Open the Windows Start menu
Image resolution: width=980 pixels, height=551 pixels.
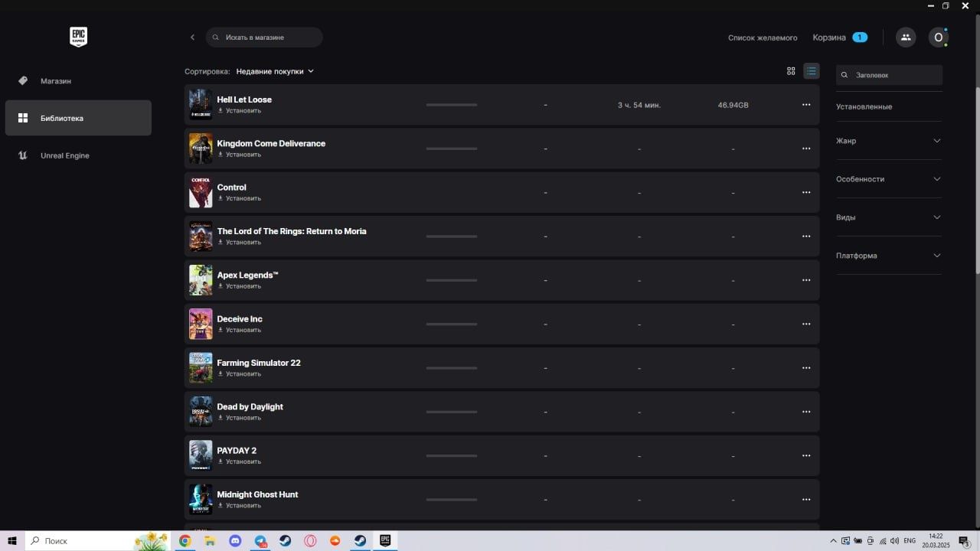12,540
